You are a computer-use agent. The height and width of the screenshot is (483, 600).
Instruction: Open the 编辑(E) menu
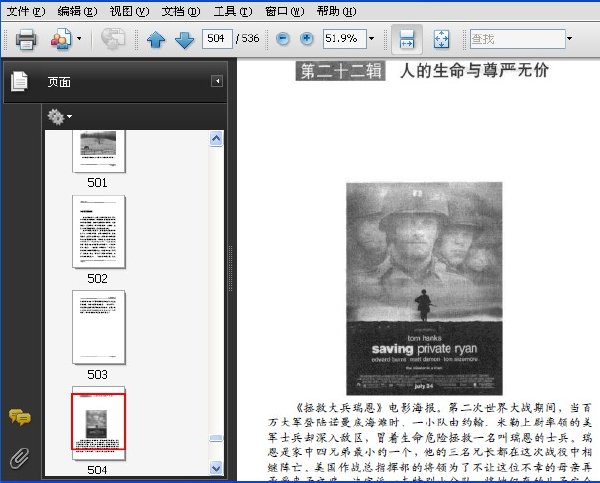click(x=77, y=11)
